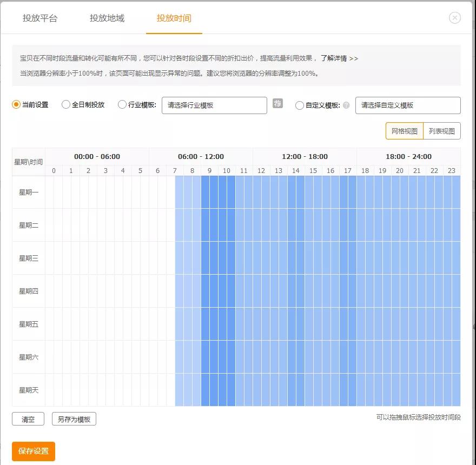Click the orange 保存设置 button
476x465 pixels.
[x=33, y=451]
